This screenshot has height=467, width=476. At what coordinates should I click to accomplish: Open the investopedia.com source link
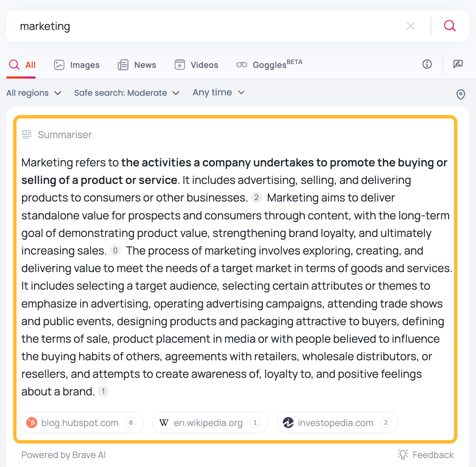(x=337, y=423)
